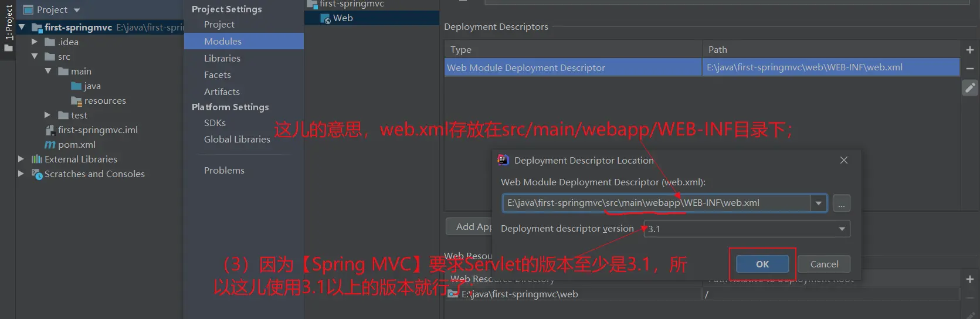The height and width of the screenshot is (319, 980).
Task: Select the java folder in project tree
Action: point(92,86)
